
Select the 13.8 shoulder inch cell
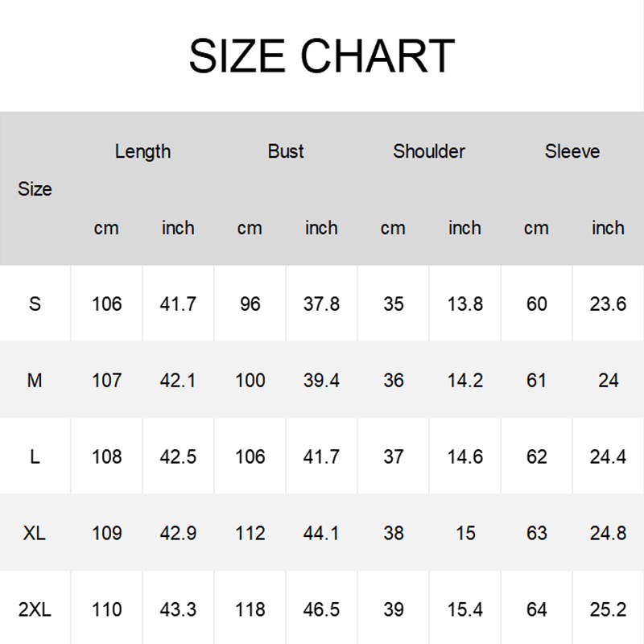[464, 304]
